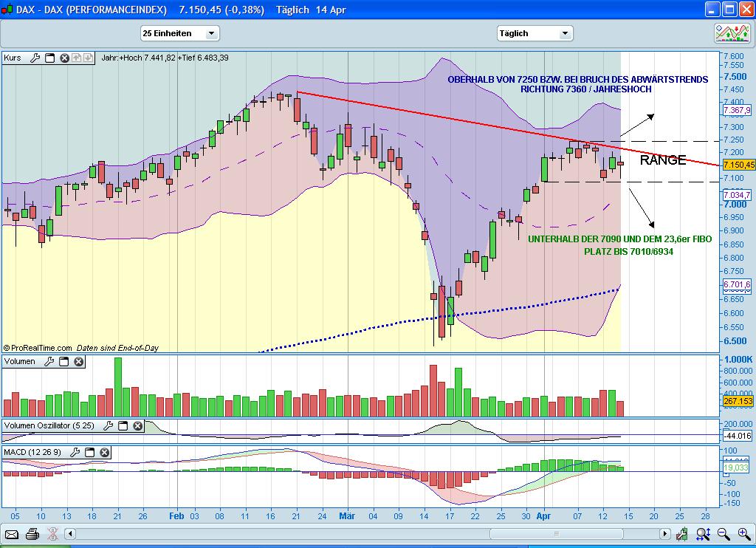Open Volumen panel settings wrench
Screen dimensions: 756x548
[49, 361]
